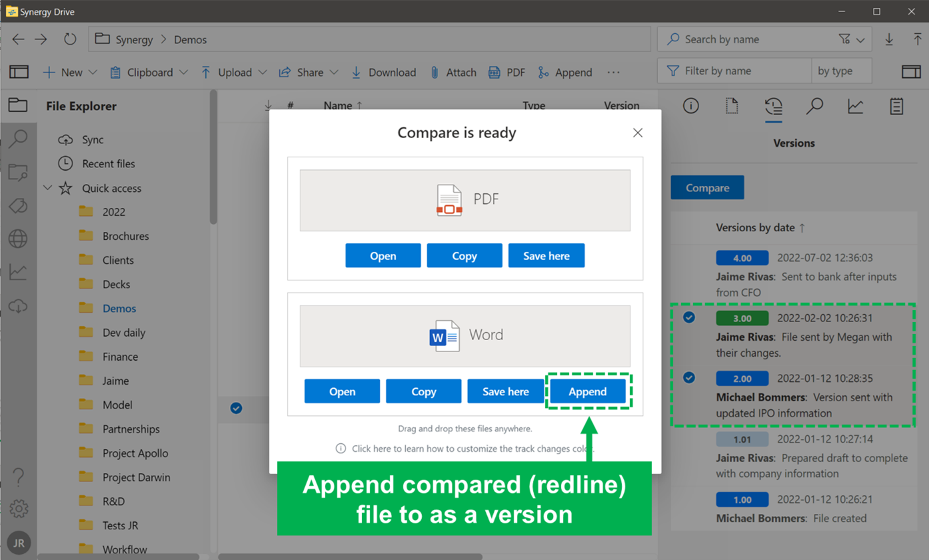Expand the Clipboard dropdown chevron
The width and height of the screenshot is (929, 560).
tap(183, 72)
